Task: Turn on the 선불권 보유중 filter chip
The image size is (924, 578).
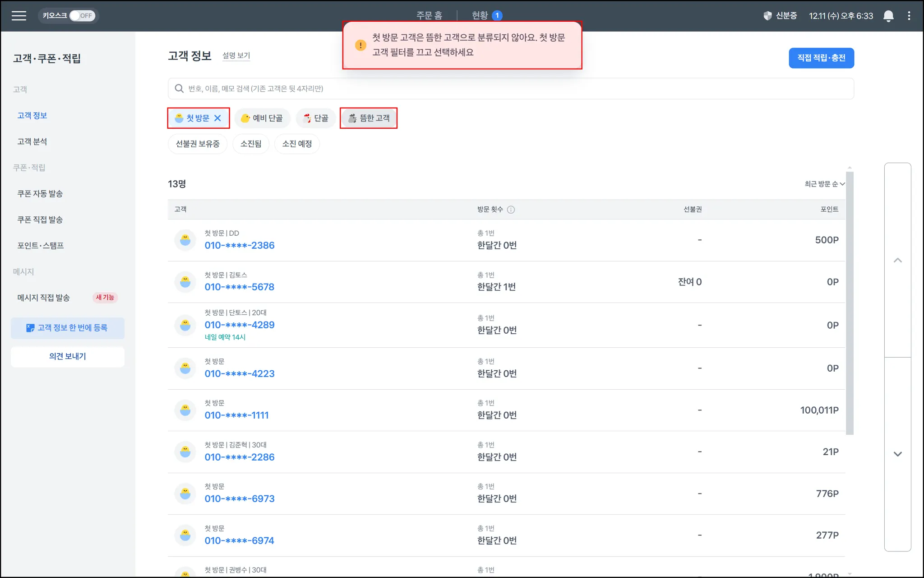Action: tap(198, 144)
